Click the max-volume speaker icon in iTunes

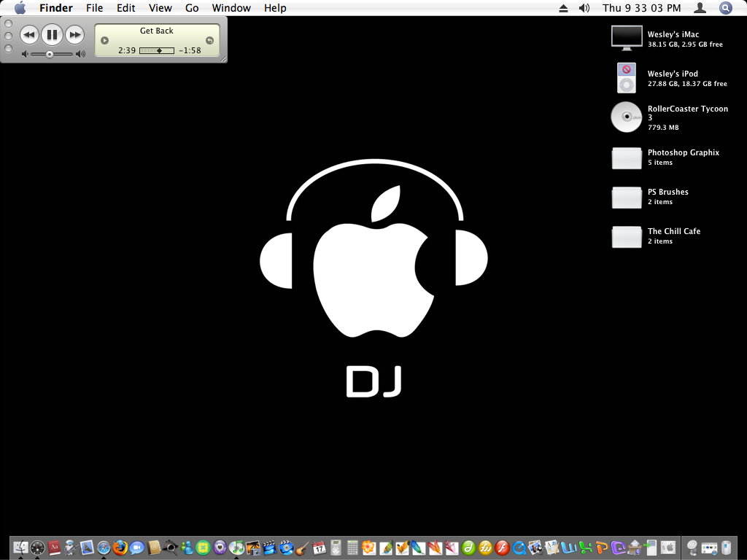[81, 54]
